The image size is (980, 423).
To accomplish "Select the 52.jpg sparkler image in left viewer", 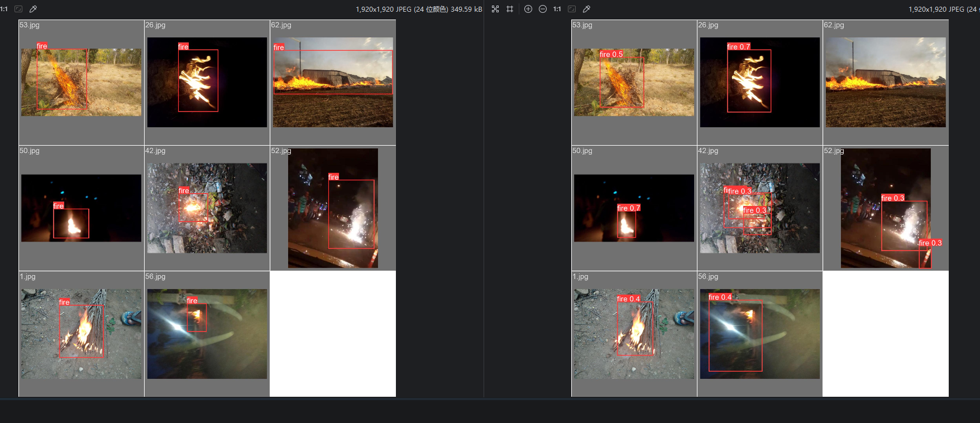I will (333, 208).
